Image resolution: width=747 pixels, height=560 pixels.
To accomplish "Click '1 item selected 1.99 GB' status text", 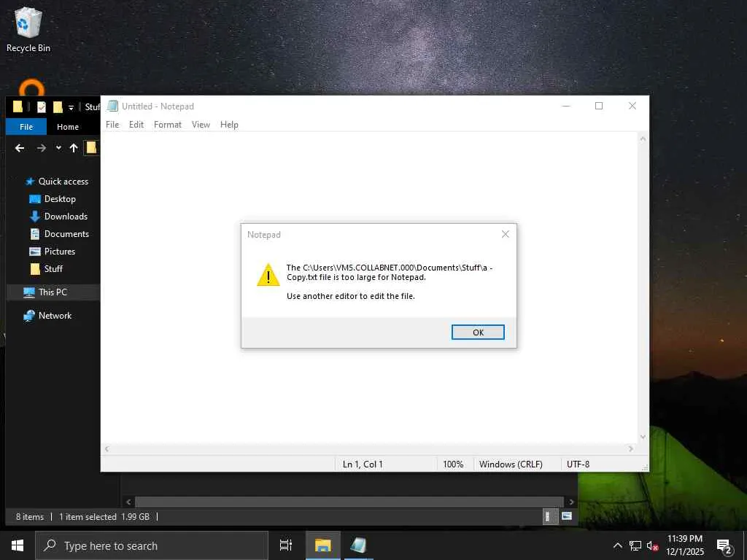I will pyautogui.click(x=104, y=517).
